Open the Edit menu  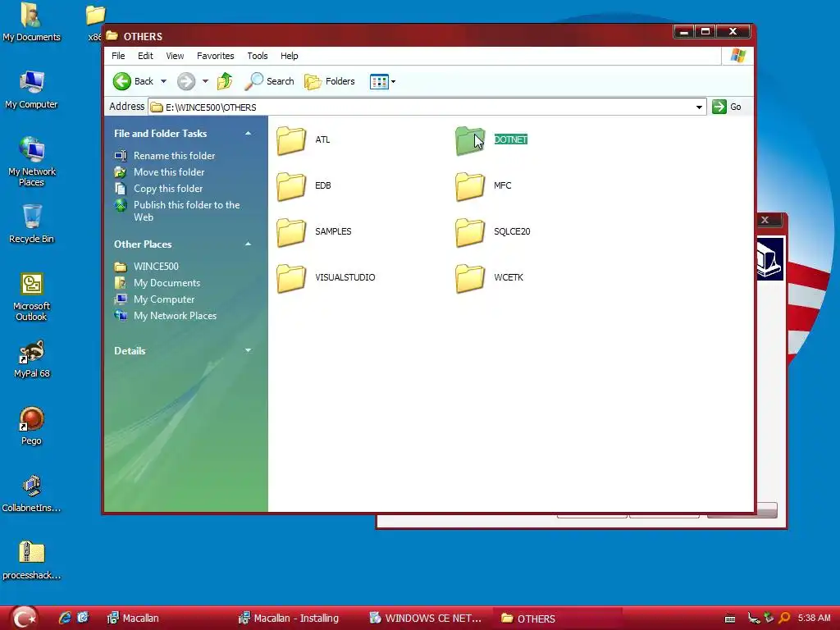(145, 56)
